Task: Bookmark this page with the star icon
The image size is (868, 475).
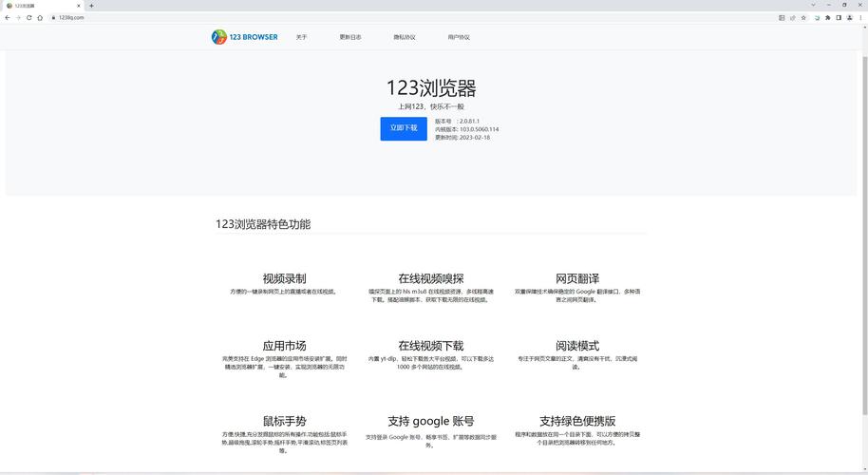Action: tap(803, 18)
